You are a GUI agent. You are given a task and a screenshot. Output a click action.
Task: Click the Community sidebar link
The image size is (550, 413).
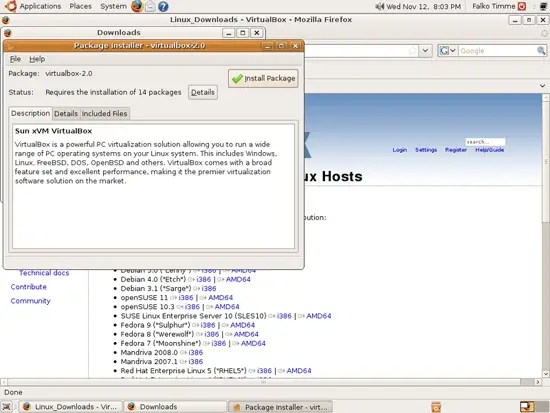point(31,301)
